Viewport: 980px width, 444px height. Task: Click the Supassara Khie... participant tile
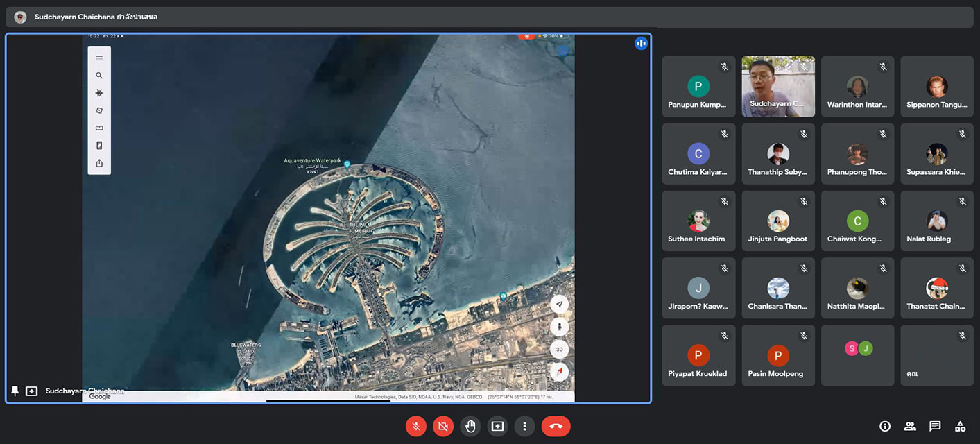coord(937,153)
